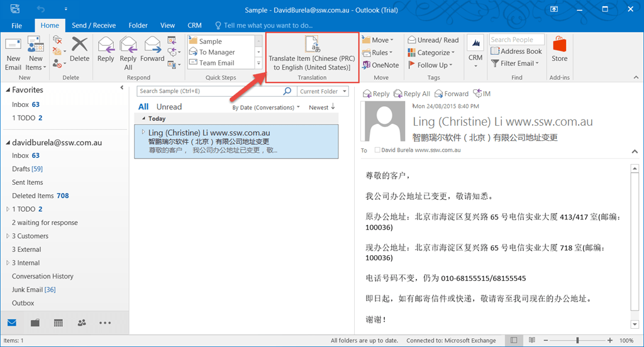Adjust the zoom slider handle
The width and height of the screenshot is (644, 347).
click(577, 340)
